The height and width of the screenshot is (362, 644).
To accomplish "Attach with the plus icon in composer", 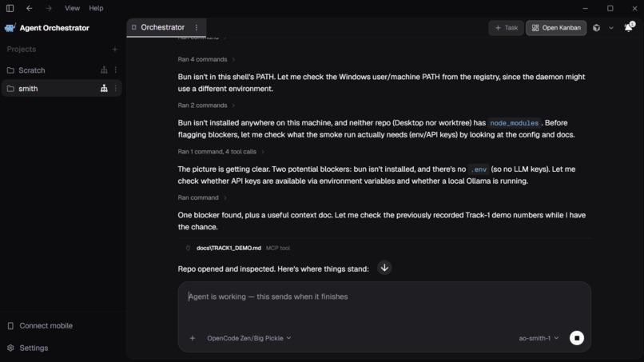I will (193, 338).
